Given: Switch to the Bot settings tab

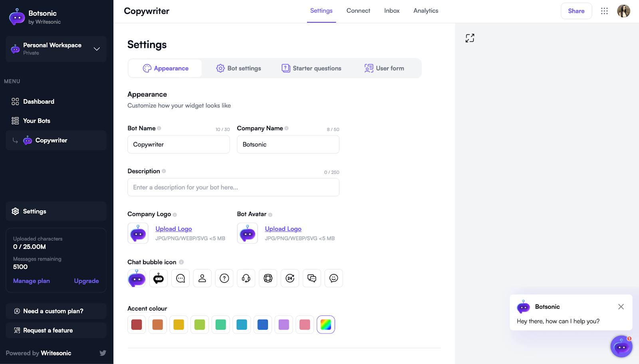Looking at the screenshot, I should [x=239, y=68].
